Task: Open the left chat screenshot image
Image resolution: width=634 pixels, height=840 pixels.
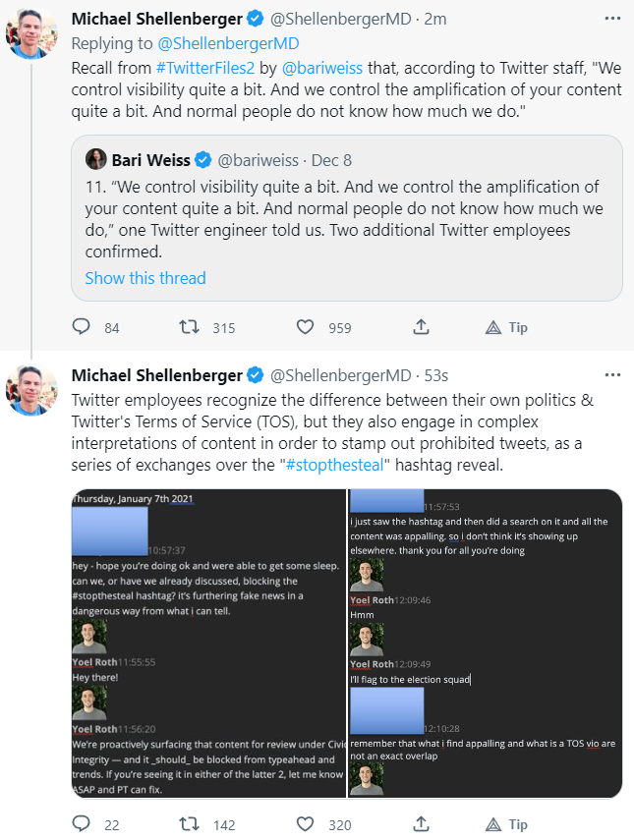Action: point(208,644)
